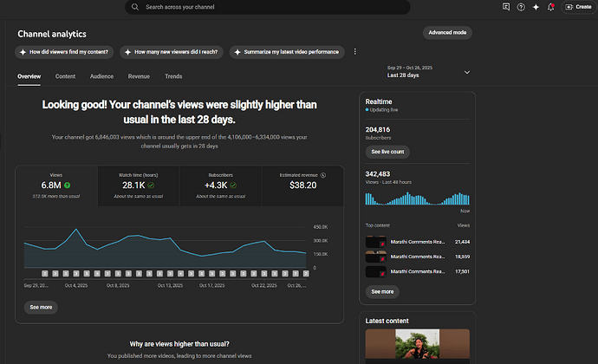
Task: Open the Audience tab
Action: tap(101, 76)
